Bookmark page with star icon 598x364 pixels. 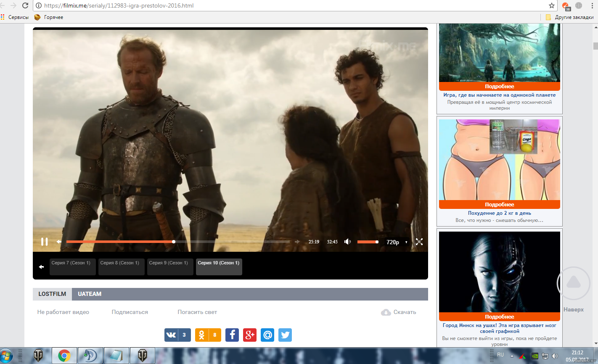point(552,5)
